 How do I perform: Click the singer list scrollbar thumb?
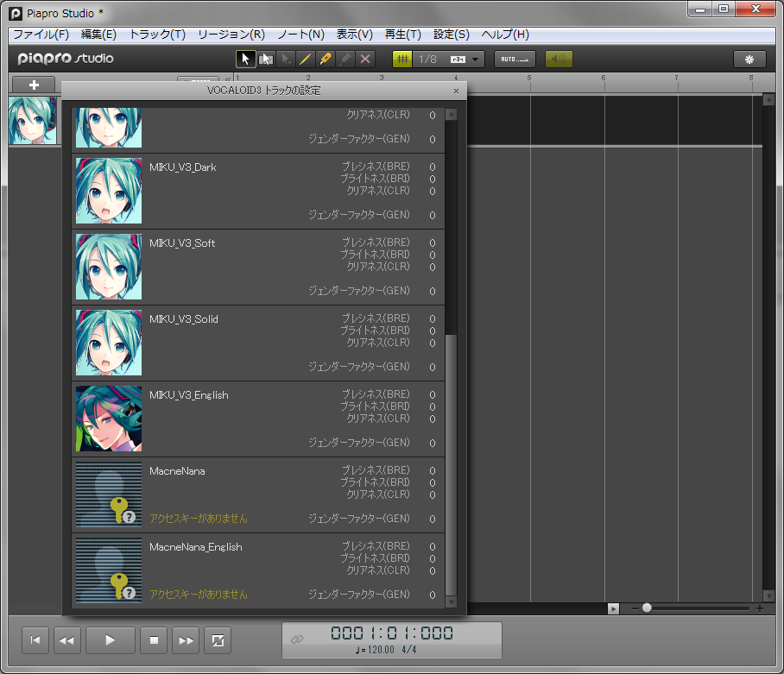(x=451, y=466)
